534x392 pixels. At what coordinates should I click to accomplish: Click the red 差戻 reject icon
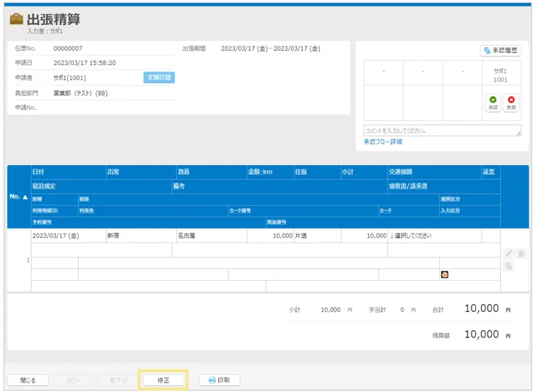click(x=511, y=99)
